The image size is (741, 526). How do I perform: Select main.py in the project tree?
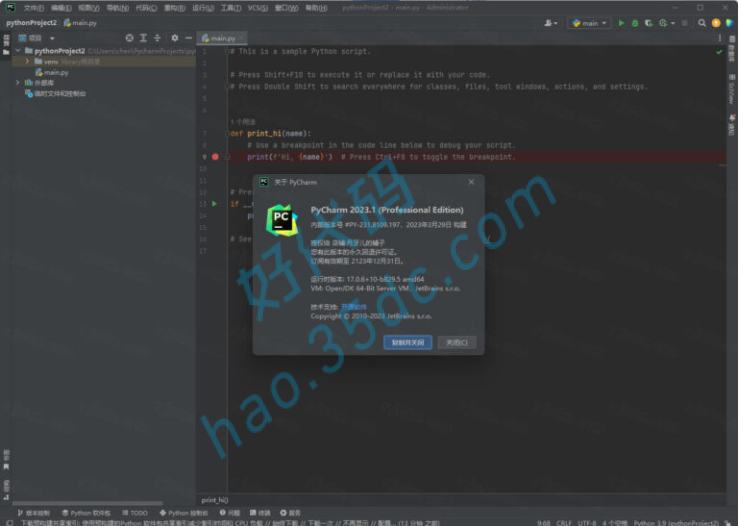[x=52, y=72]
